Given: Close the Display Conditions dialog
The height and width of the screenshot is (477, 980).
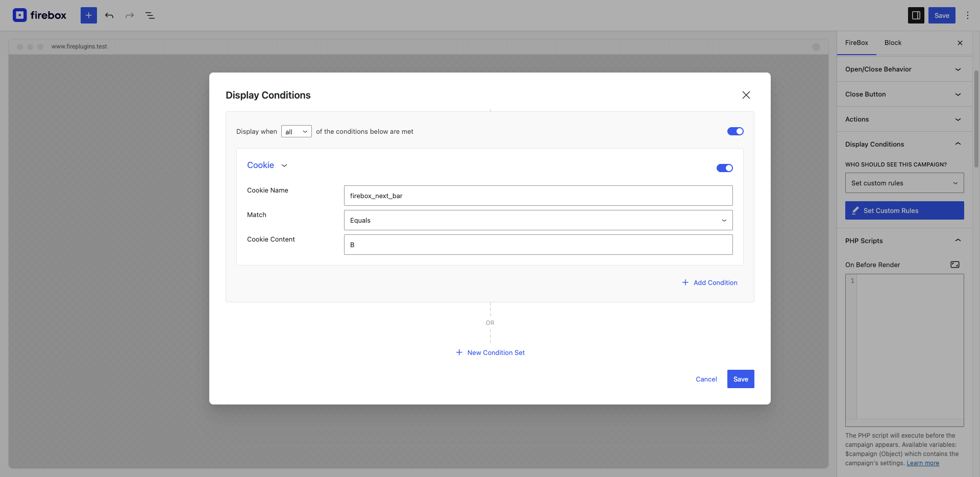Looking at the screenshot, I should [x=746, y=95].
